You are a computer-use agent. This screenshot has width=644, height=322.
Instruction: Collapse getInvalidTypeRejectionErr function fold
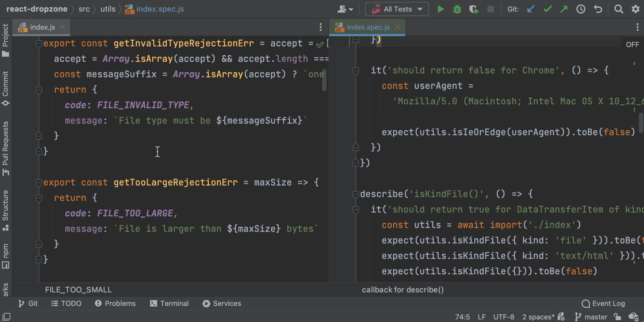click(39, 43)
